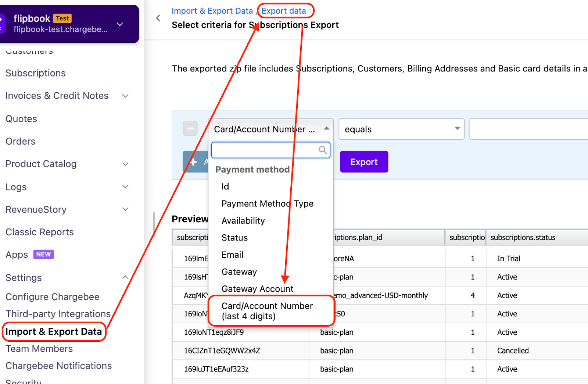Type in the filter value input field
Screen dimensions: 588x384
click(528, 129)
